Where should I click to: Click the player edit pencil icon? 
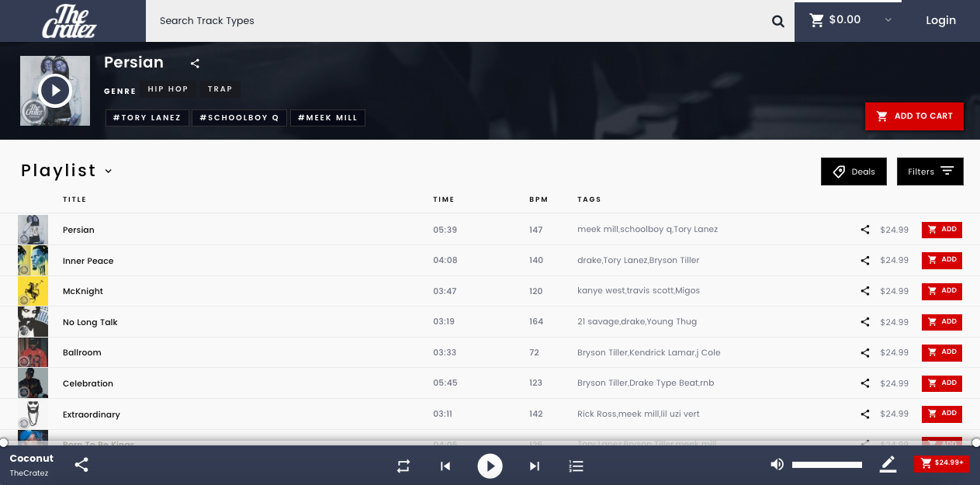[888, 465]
